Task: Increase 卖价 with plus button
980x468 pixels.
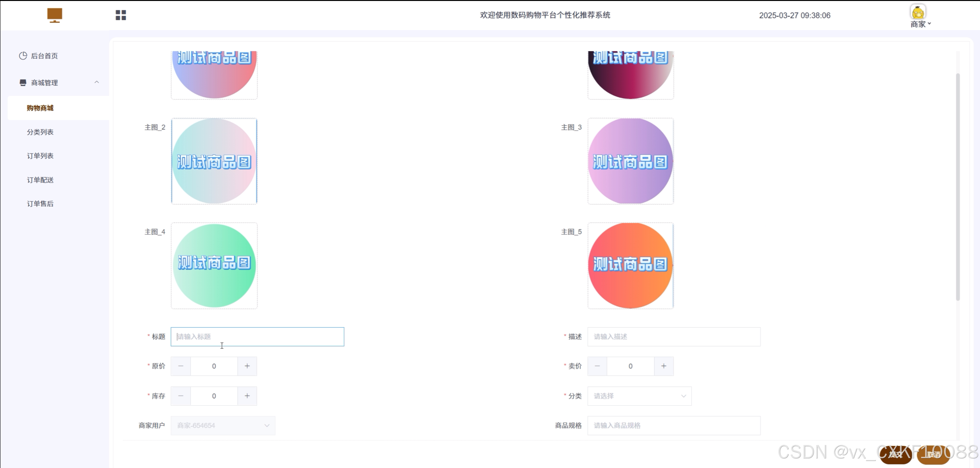Action: tap(663, 366)
